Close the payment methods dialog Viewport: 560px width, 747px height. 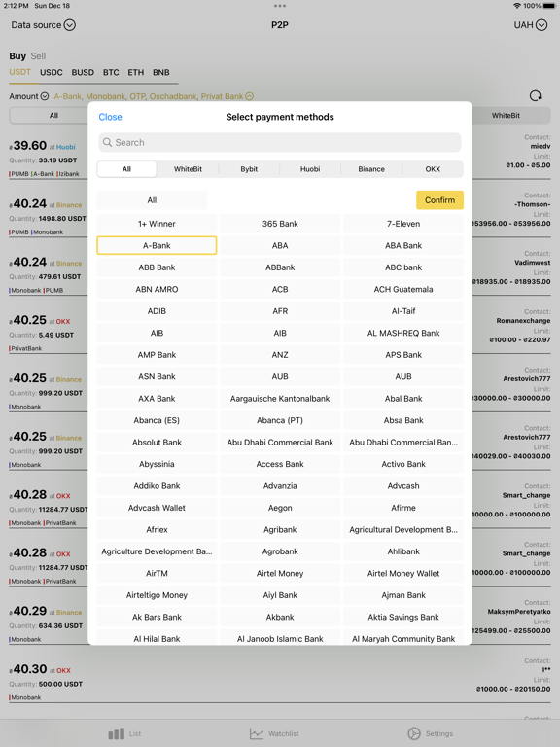pos(110,117)
